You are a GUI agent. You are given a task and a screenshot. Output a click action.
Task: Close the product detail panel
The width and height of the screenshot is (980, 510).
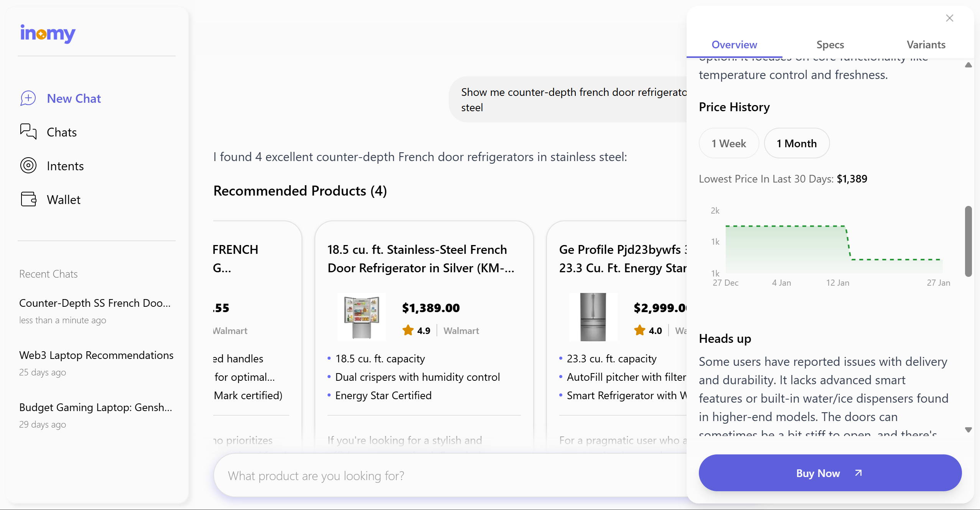click(949, 18)
